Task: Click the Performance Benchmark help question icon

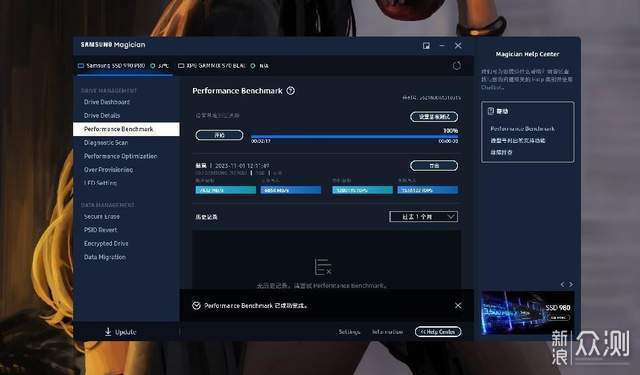Action: (x=291, y=91)
